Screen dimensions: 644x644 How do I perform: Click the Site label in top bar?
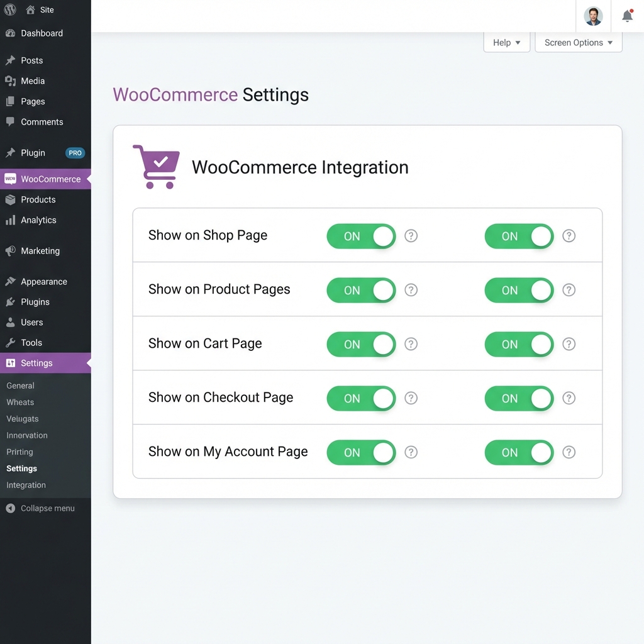47,10
